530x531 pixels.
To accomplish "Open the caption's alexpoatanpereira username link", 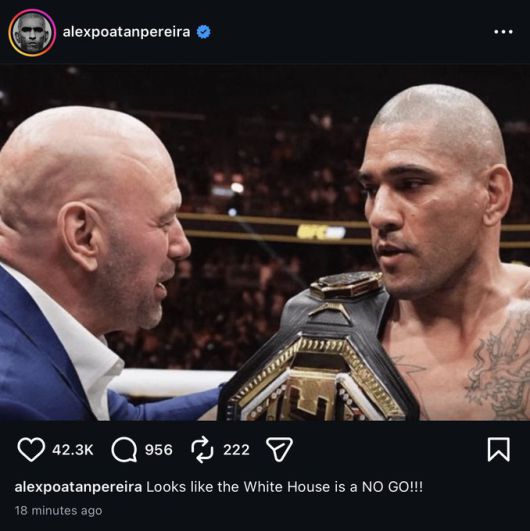I will (78, 487).
